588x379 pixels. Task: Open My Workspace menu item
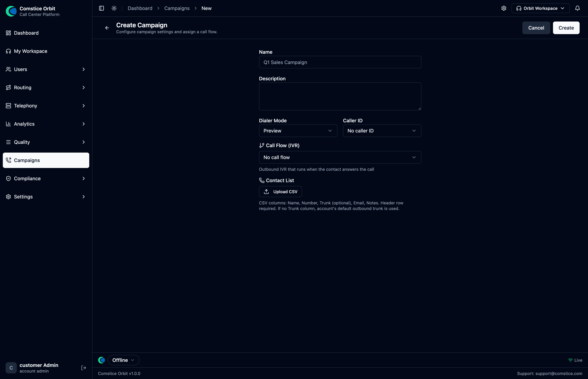pyautogui.click(x=46, y=51)
